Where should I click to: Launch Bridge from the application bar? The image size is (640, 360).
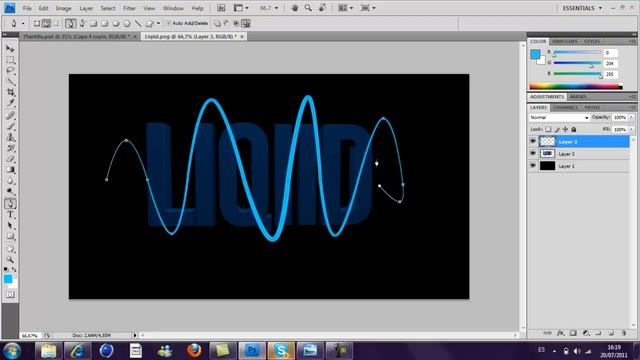click(221, 8)
